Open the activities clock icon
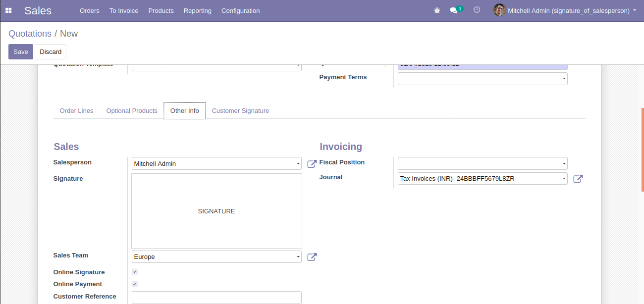This screenshot has width=644, height=304. [x=477, y=10]
